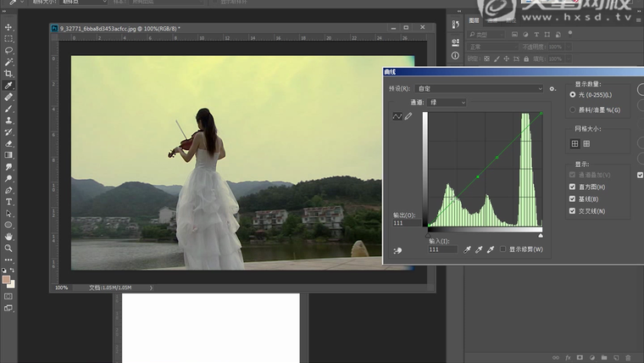Select the Move tool in the toolbar
Viewport: 644px width, 363px height.
point(8,27)
